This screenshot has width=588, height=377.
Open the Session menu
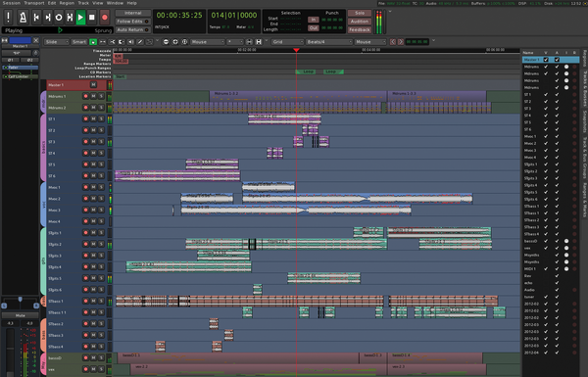(11, 3)
